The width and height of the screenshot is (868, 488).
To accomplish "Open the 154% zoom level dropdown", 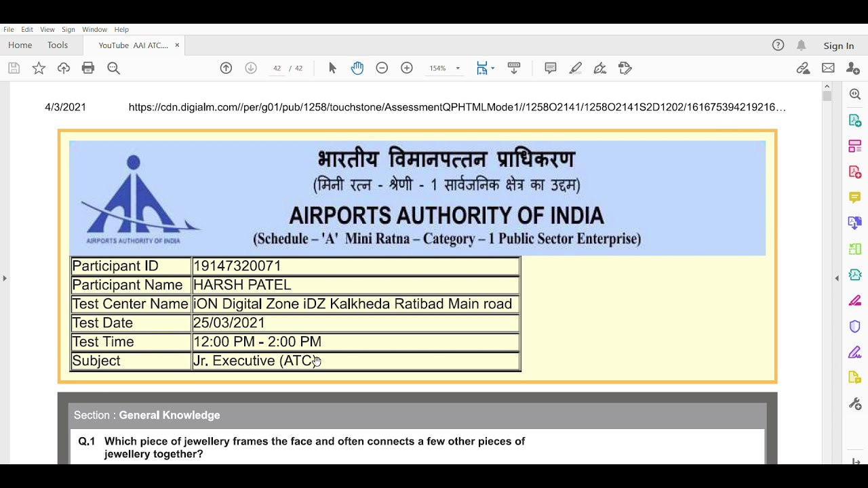I will pos(444,68).
